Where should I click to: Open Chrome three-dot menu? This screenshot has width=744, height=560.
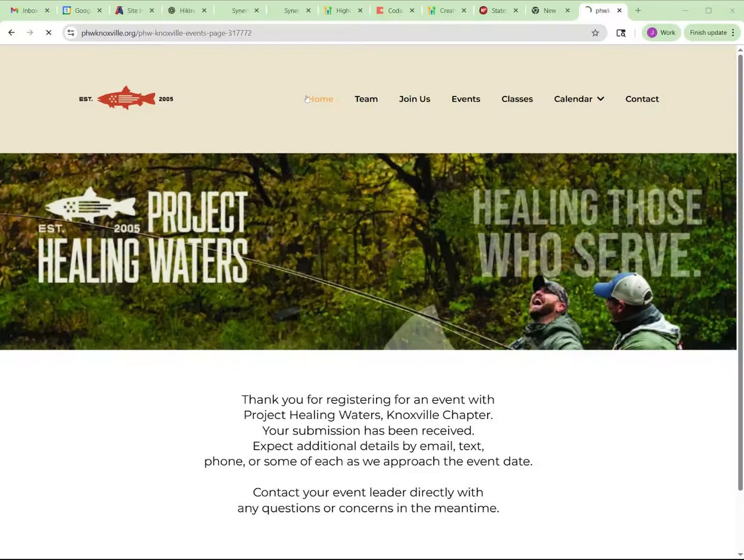pos(734,33)
